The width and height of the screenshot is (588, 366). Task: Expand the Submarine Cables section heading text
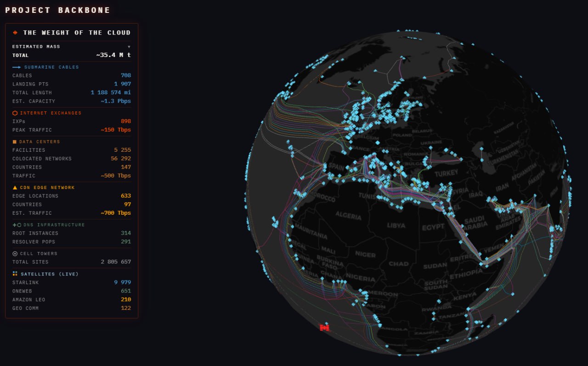[x=51, y=67]
